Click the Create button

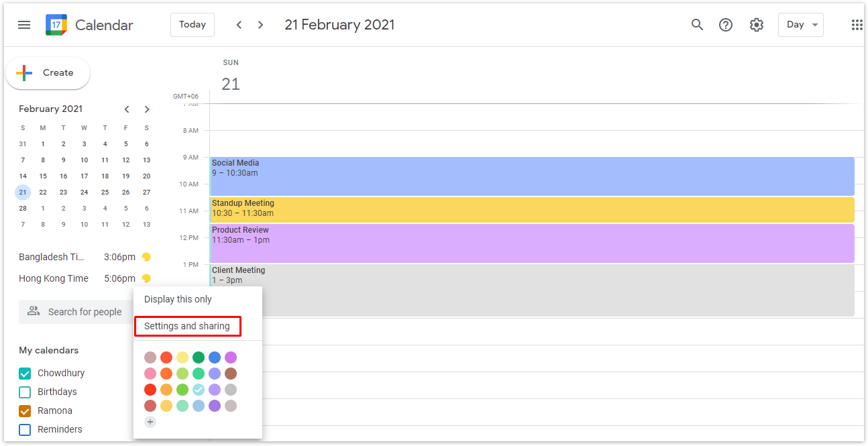coord(48,72)
